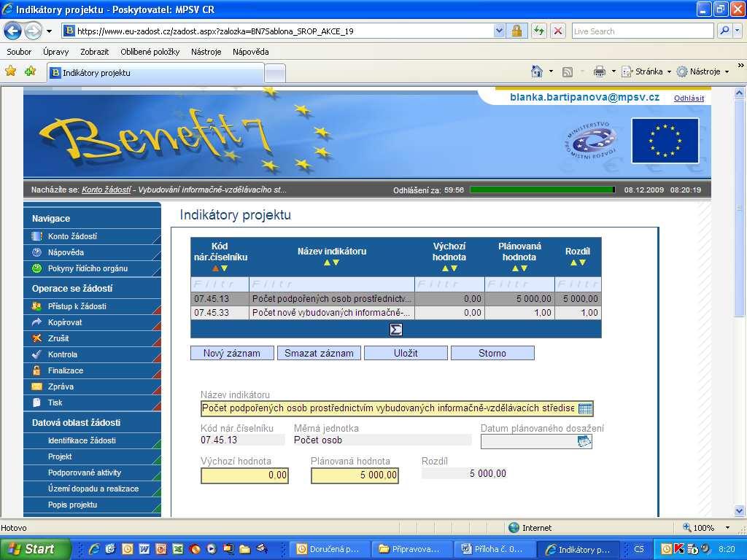Sort Výchozí hodnota column ascending
747x560 pixels.
(x=445, y=268)
